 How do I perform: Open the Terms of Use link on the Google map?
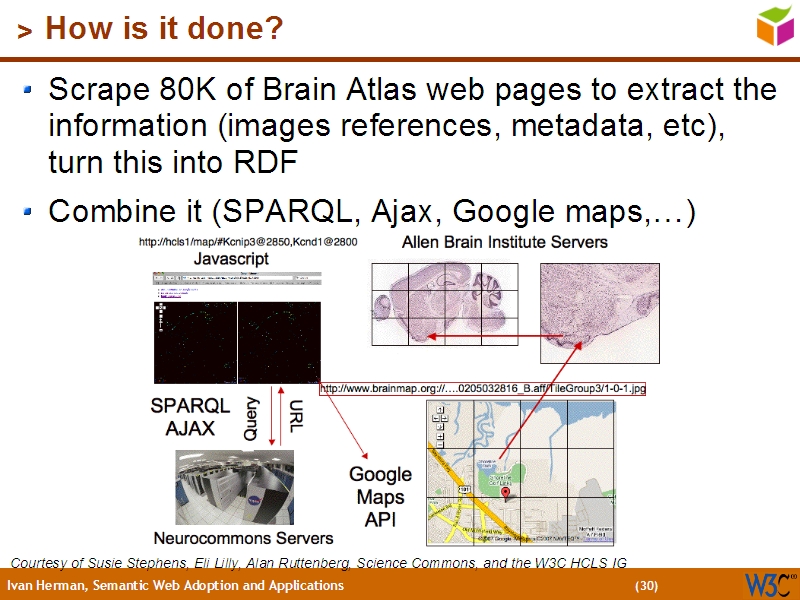click(x=598, y=538)
